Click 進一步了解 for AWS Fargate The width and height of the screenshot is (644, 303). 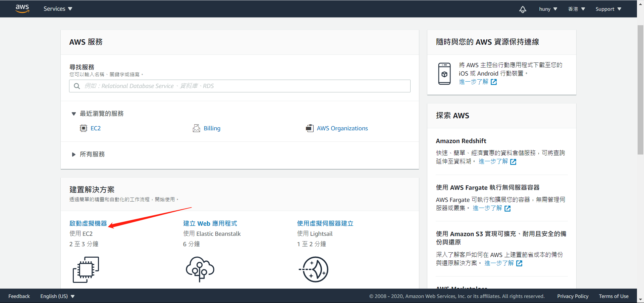487,208
